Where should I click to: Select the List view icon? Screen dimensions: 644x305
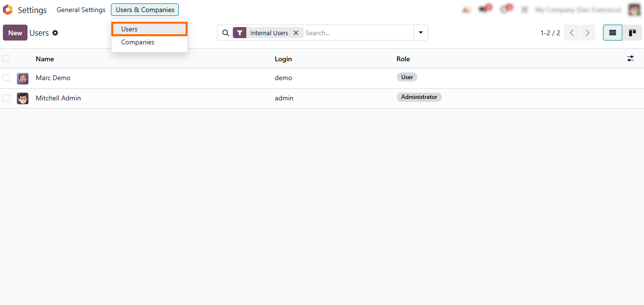point(613,33)
